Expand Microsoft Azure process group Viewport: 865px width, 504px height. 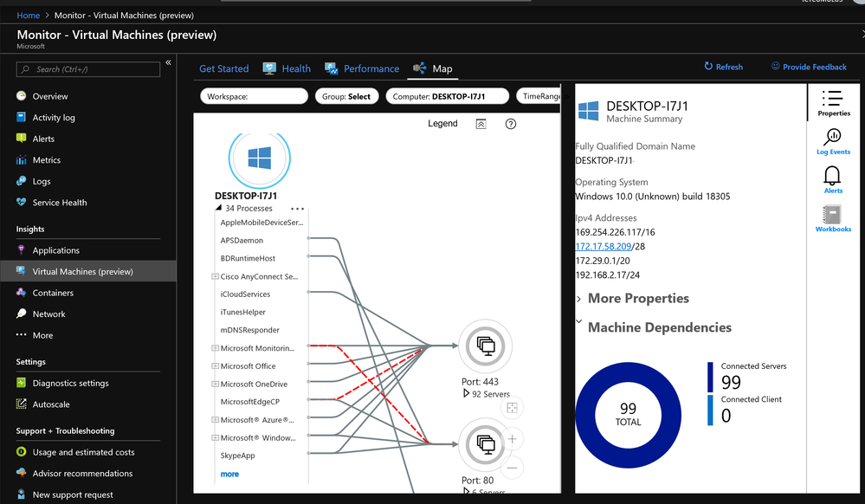(x=215, y=420)
